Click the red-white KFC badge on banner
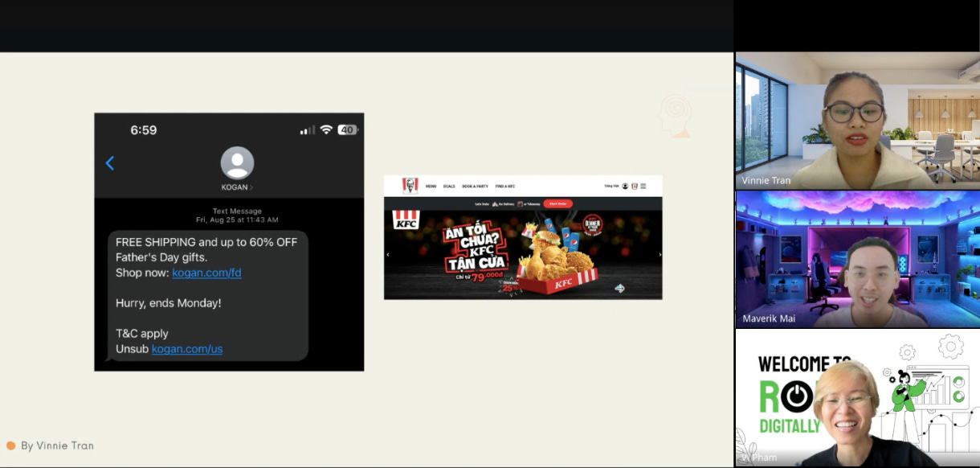 pos(406,220)
